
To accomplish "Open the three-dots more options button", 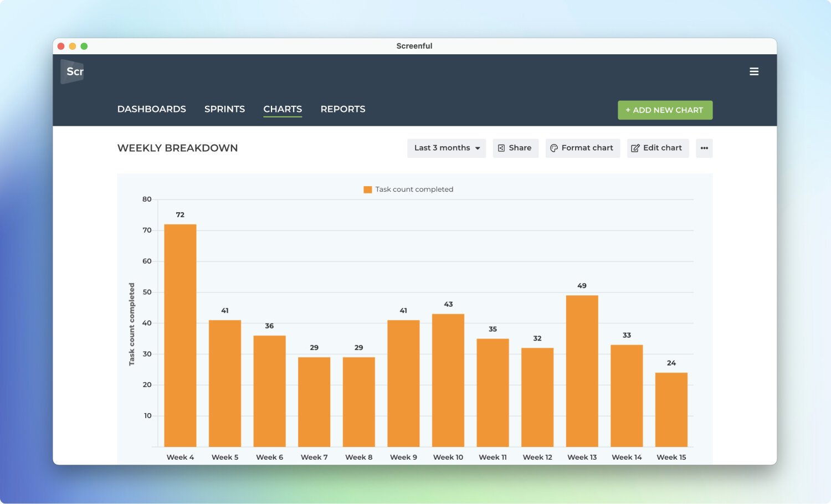I will coord(704,148).
